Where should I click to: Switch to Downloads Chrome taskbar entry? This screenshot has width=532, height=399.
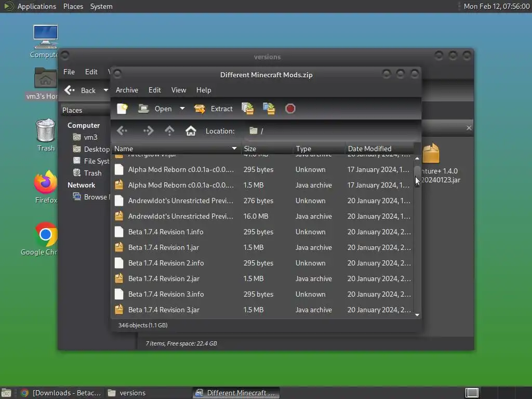[61, 393]
